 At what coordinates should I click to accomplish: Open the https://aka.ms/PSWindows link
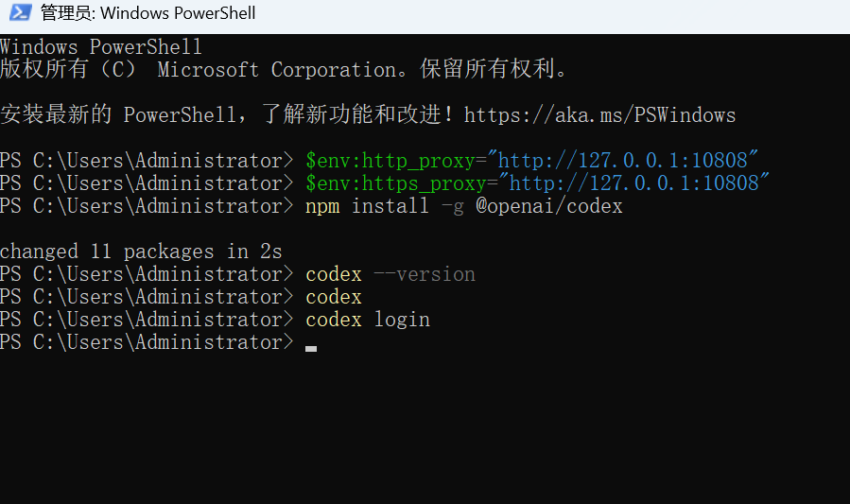coord(599,115)
